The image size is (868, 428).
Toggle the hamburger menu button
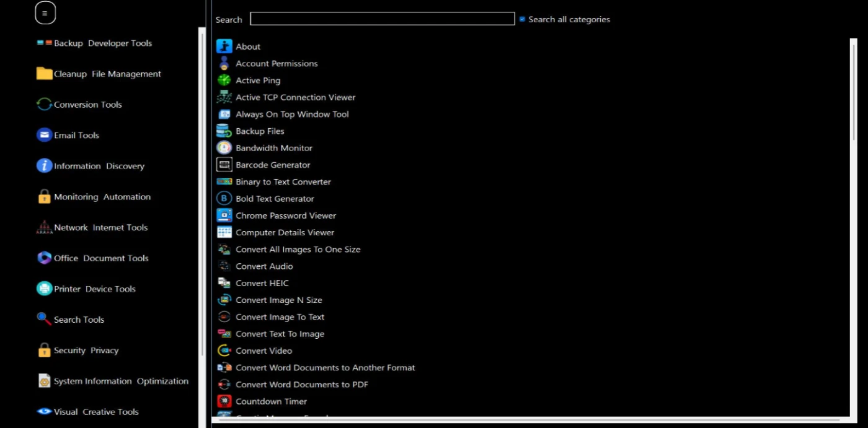(x=45, y=13)
